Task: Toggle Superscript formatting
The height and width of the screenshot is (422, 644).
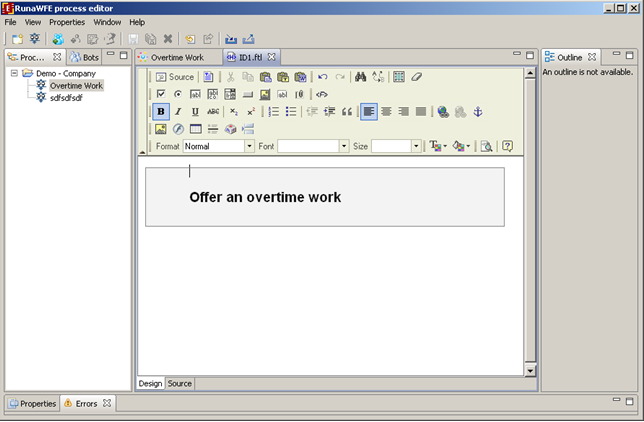Action: (251, 112)
